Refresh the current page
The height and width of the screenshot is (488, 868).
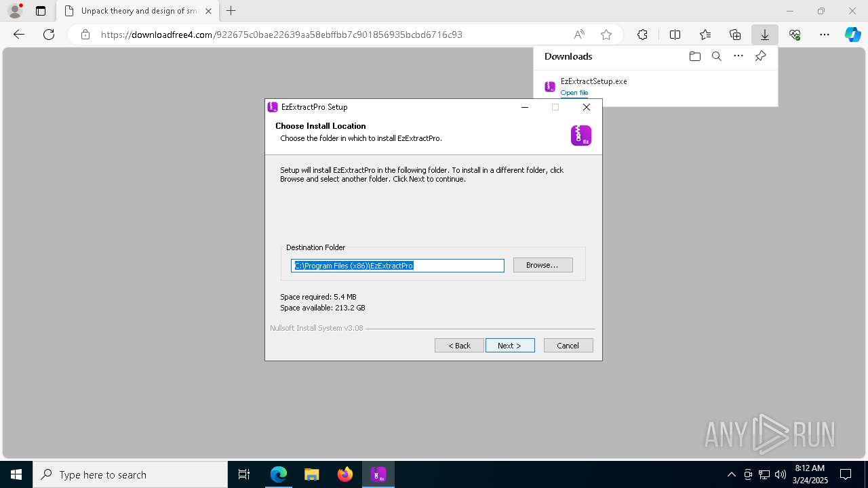point(49,35)
